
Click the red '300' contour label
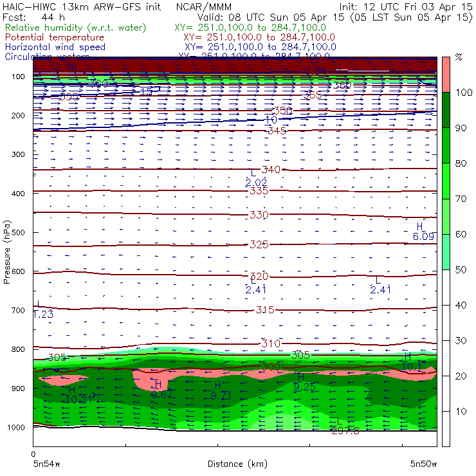(x=271, y=367)
